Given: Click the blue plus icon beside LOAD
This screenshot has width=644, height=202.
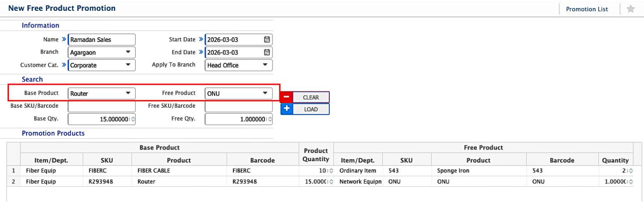Looking at the screenshot, I should coord(287,109).
